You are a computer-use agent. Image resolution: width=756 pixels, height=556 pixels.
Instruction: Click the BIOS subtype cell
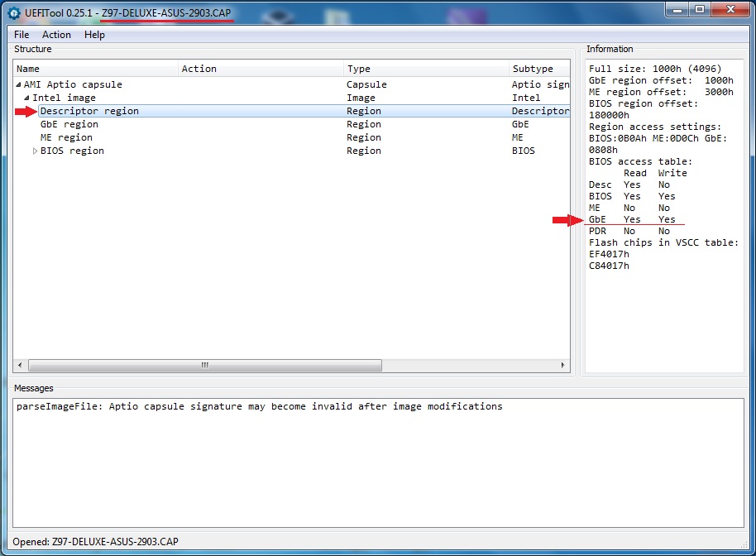[x=523, y=151]
